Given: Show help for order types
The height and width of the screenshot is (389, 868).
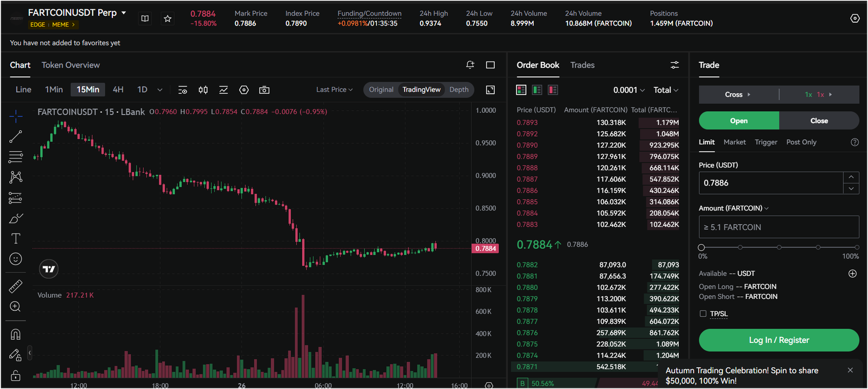Looking at the screenshot, I should (855, 142).
